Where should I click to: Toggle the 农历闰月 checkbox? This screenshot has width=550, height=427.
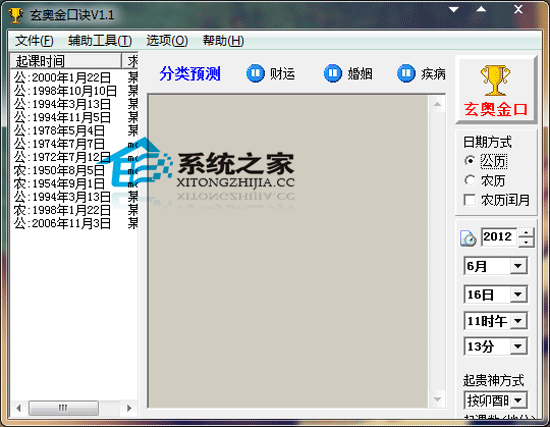tap(470, 200)
